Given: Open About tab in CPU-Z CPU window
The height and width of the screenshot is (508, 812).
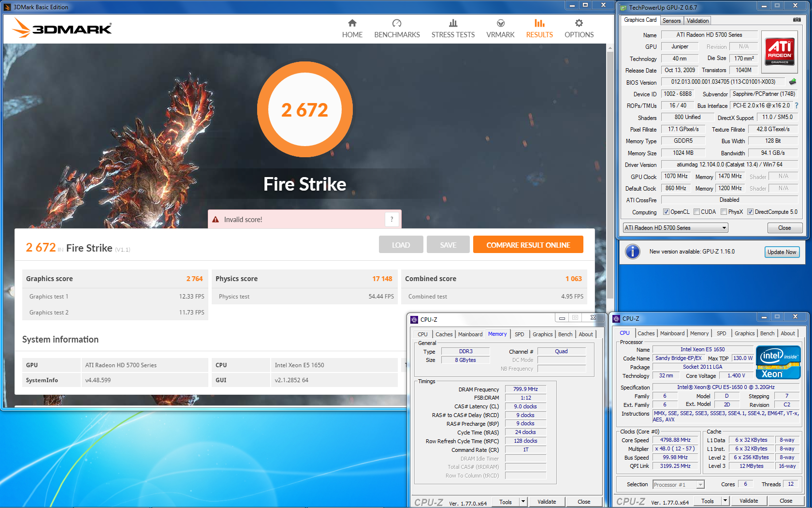Looking at the screenshot, I should click(788, 333).
